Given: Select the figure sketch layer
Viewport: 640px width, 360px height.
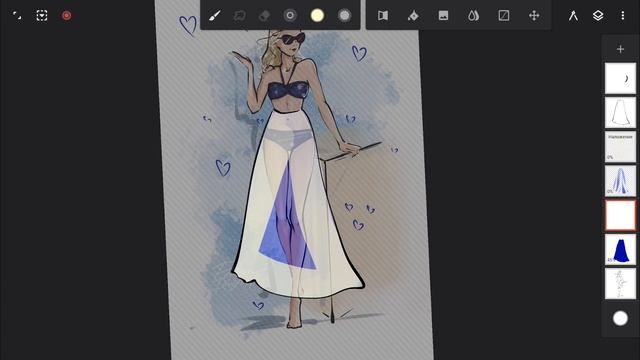Looking at the screenshot, I should (x=620, y=284).
